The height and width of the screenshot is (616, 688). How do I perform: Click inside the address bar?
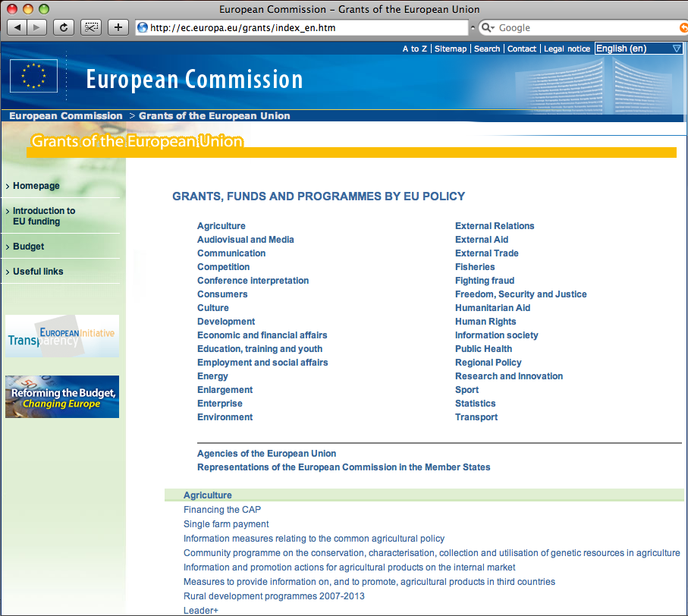click(303, 27)
